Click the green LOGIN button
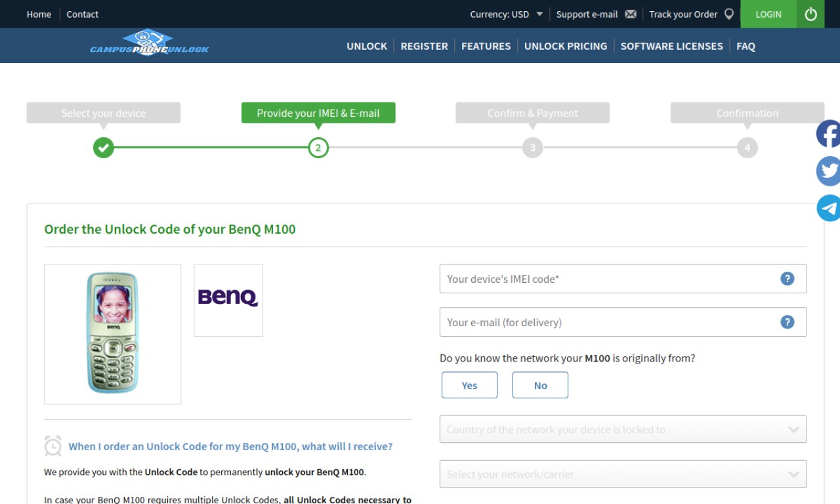This screenshot has width=840, height=504. [768, 14]
